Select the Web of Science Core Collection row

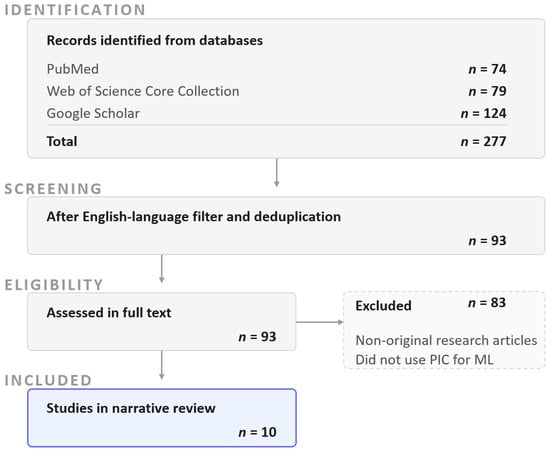[x=276, y=91]
